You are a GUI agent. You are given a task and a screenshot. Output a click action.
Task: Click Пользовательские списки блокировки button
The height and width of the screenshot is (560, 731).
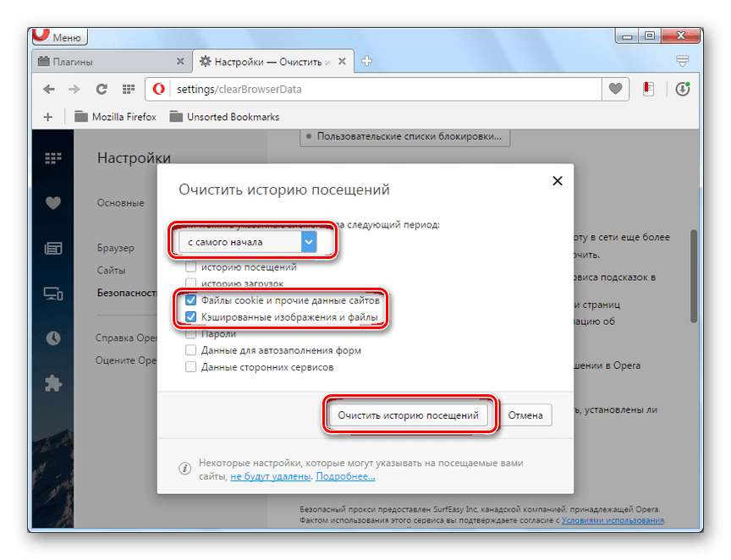404,137
